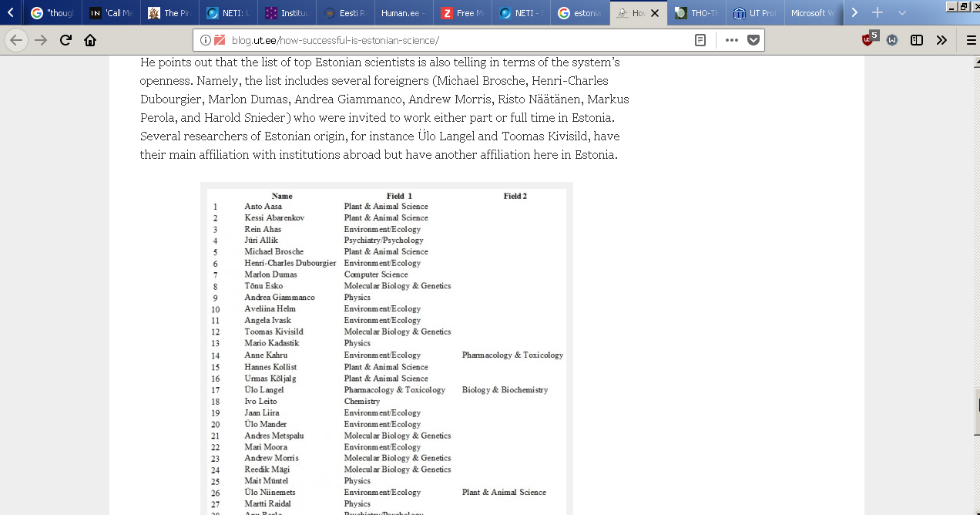Click the name 'Kessi Abarenkov'
Screen dimensions: 980x515
(x=274, y=218)
